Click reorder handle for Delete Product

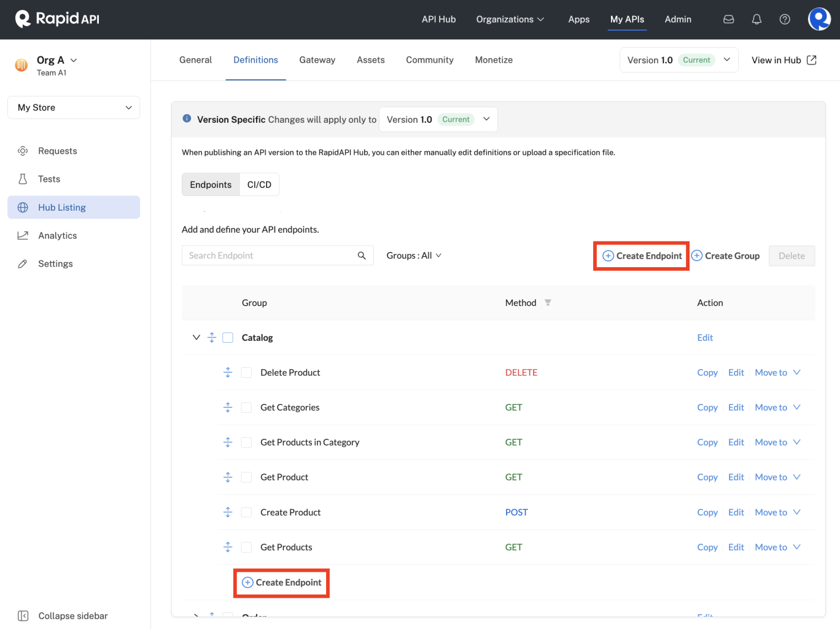pyautogui.click(x=228, y=373)
